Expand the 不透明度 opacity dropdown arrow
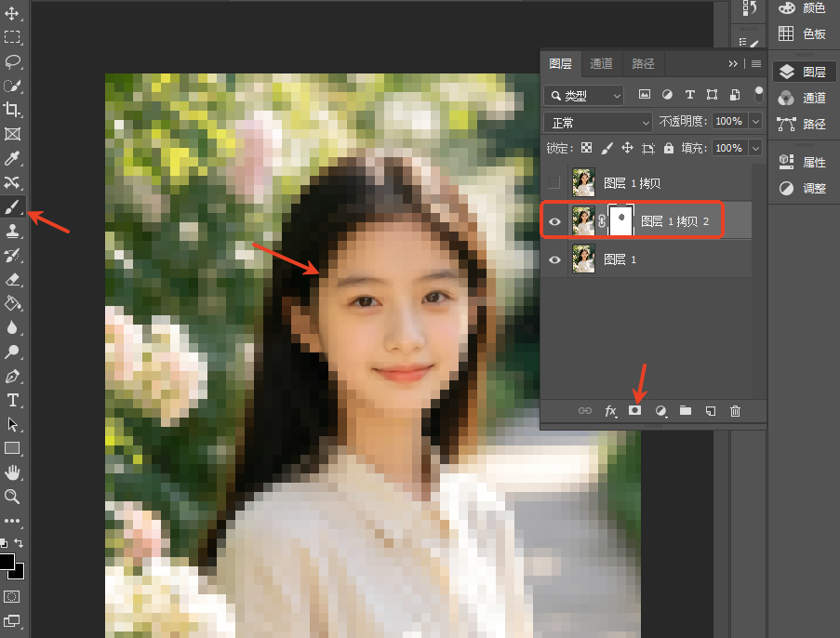Screen dimensions: 840x638 click(755, 122)
